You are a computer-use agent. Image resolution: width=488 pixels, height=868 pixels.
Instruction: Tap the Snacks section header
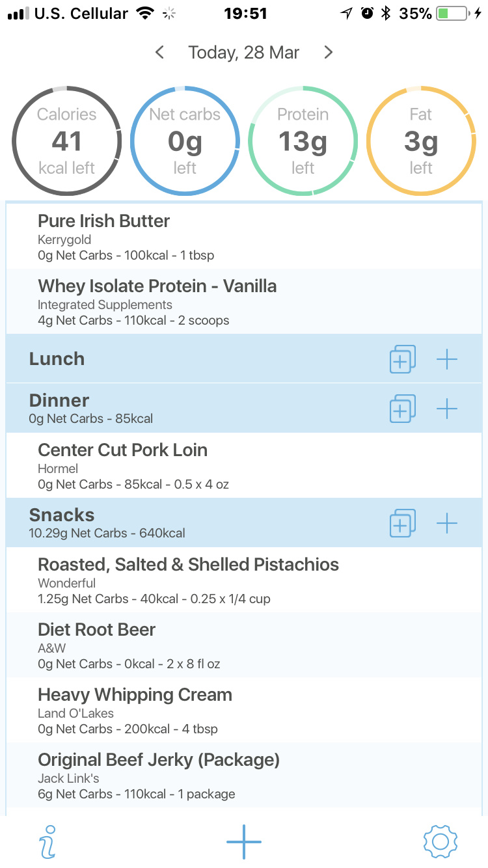coord(195,523)
